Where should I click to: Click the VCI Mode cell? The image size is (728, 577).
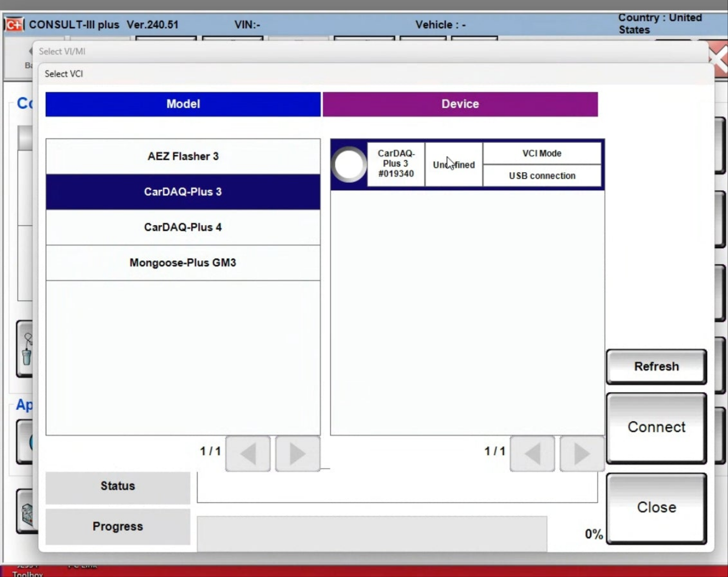542,154
